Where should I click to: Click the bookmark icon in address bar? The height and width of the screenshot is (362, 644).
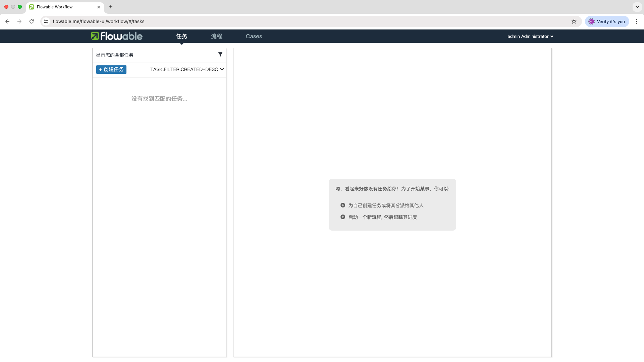pyautogui.click(x=574, y=21)
